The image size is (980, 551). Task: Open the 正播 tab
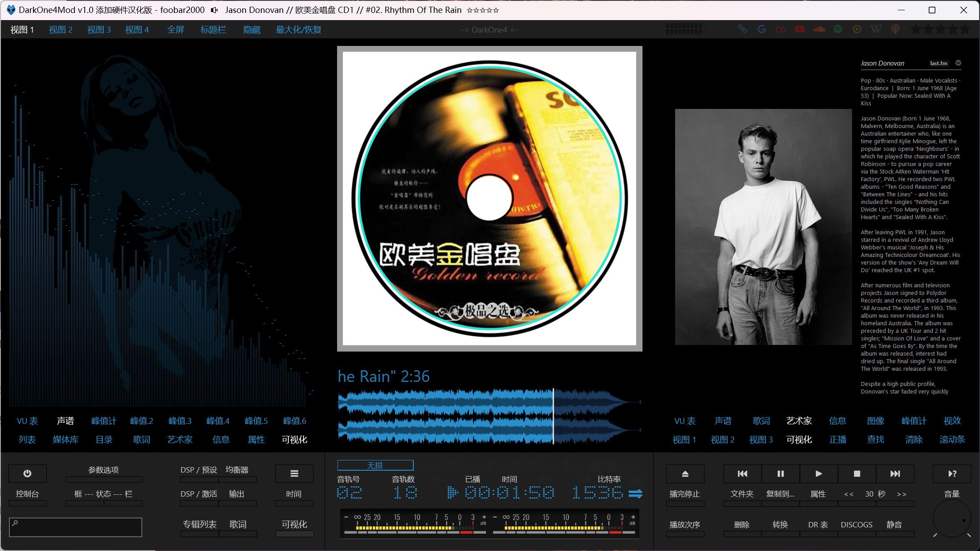point(838,439)
